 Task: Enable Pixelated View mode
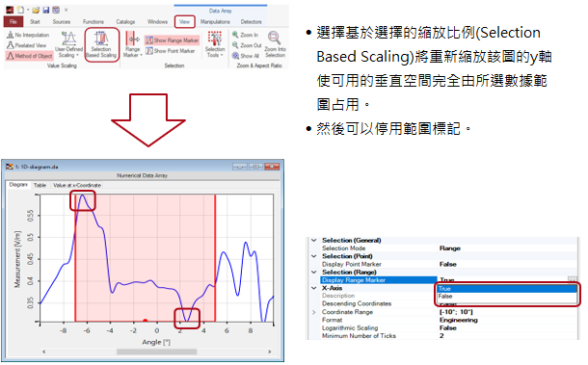[x=27, y=45]
